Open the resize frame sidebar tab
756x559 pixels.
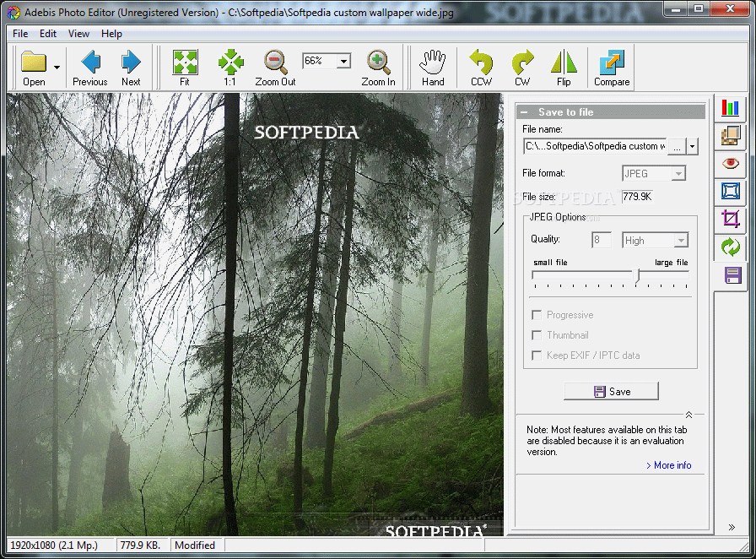pos(730,191)
